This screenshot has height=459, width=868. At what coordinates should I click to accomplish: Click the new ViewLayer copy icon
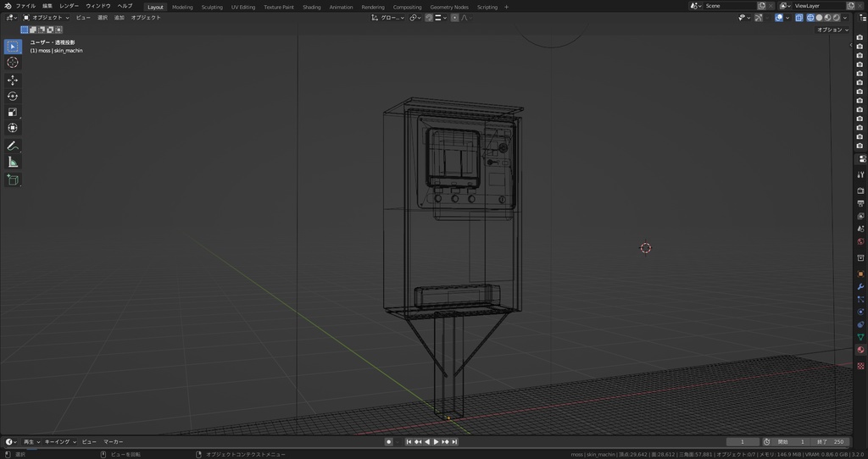pyautogui.click(x=850, y=6)
